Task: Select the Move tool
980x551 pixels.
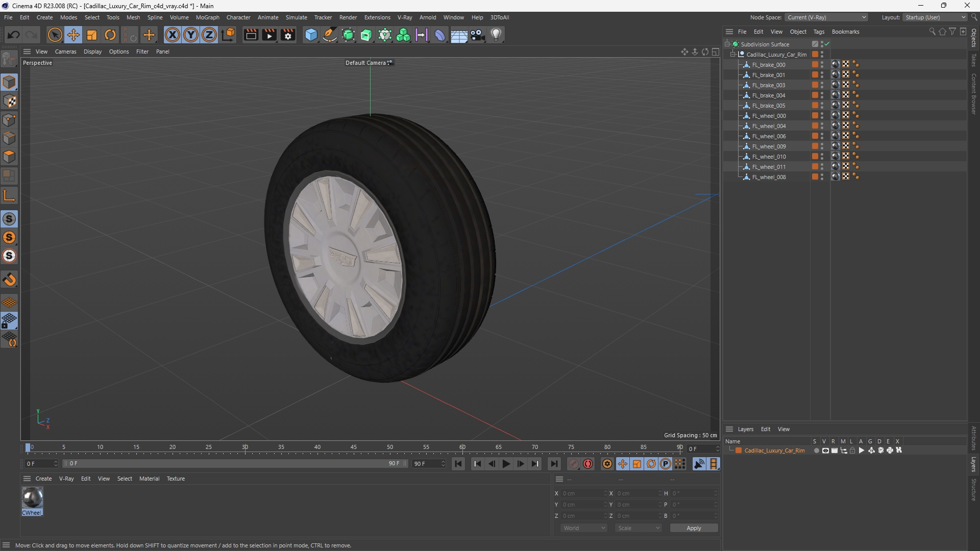Action: [73, 35]
